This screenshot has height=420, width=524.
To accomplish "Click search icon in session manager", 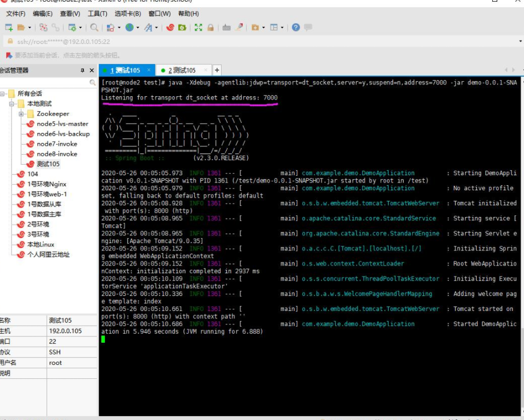I will pos(92,82).
